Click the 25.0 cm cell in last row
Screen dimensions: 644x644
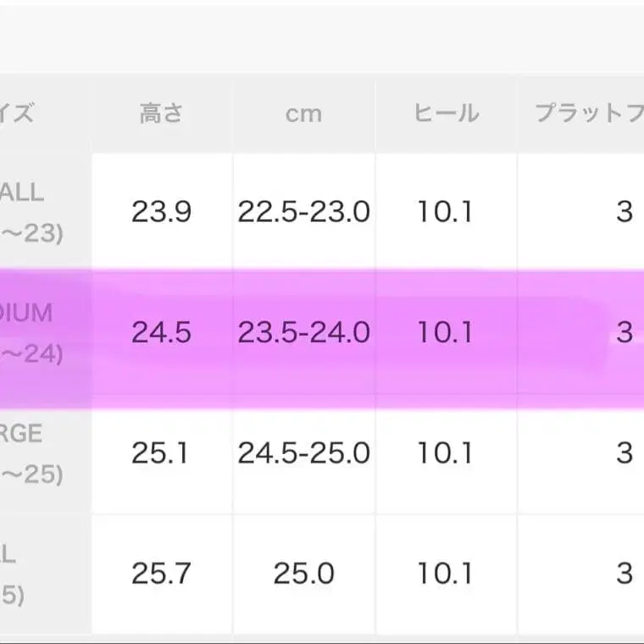tap(304, 574)
